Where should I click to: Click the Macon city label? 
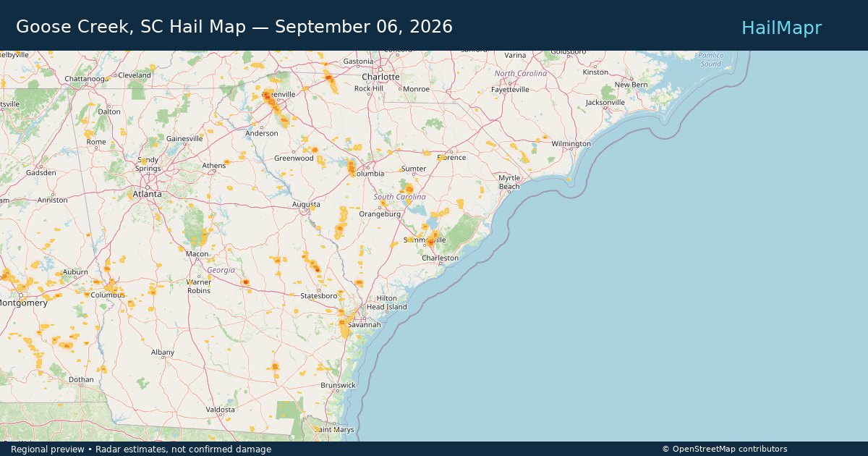coord(197,254)
